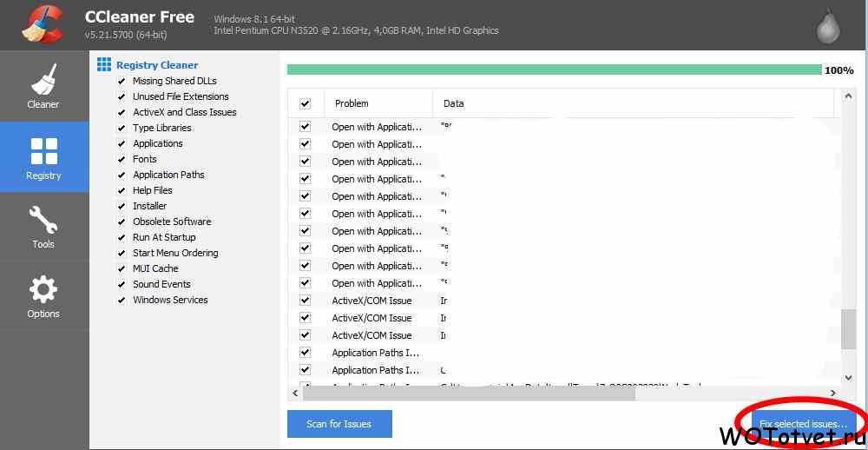Click the Piriform pear icon
Image resolution: width=868 pixels, height=450 pixels.
coord(827,27)
